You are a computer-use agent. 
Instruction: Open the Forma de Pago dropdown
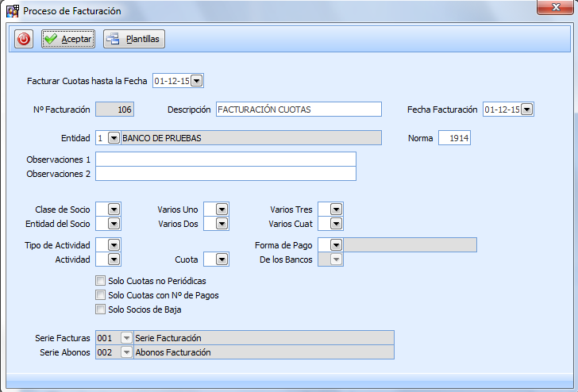(336, 245)
